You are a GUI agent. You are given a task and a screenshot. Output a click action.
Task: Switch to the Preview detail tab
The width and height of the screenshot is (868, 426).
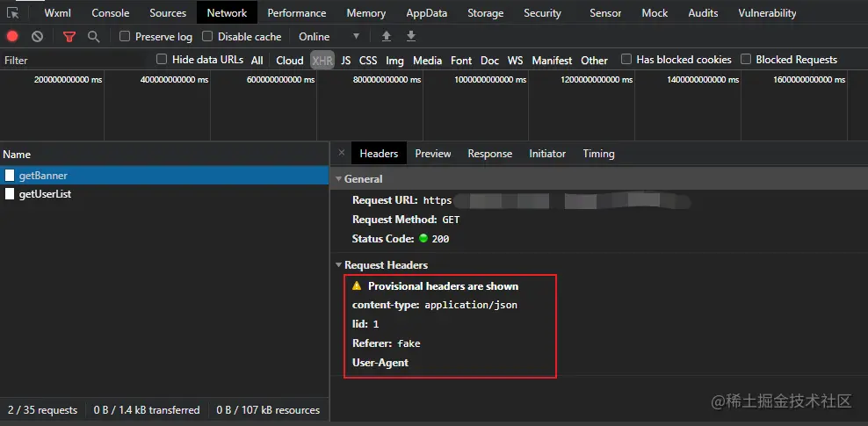coord(433,153)
